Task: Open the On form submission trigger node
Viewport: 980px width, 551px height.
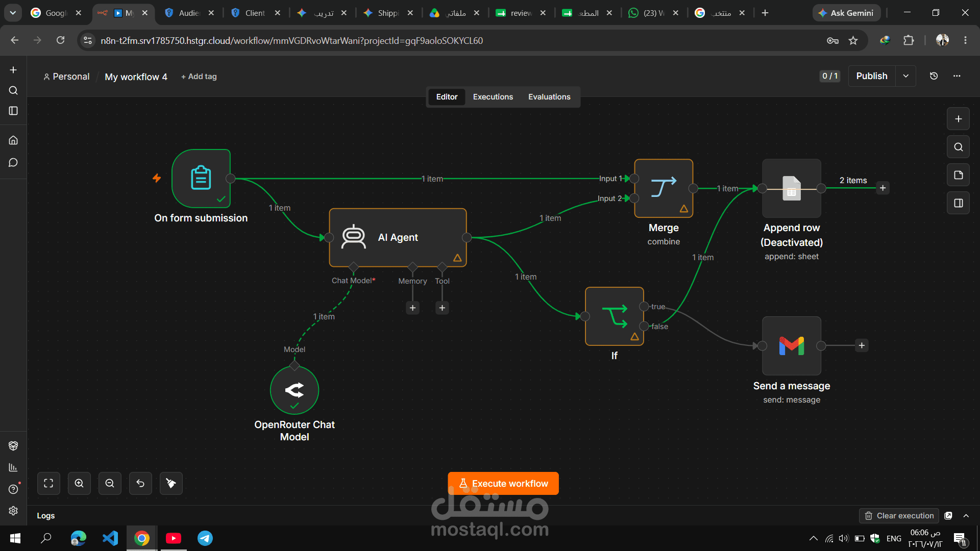Action: [201, 179]
